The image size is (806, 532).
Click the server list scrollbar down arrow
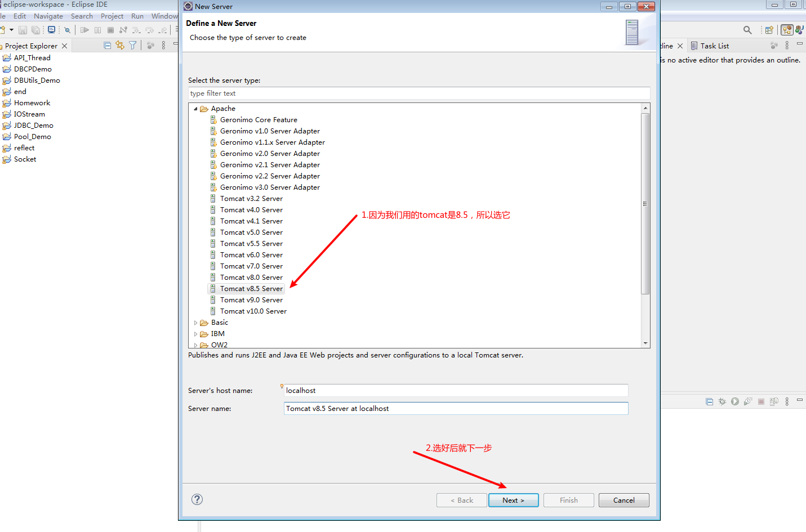(645, 343)
